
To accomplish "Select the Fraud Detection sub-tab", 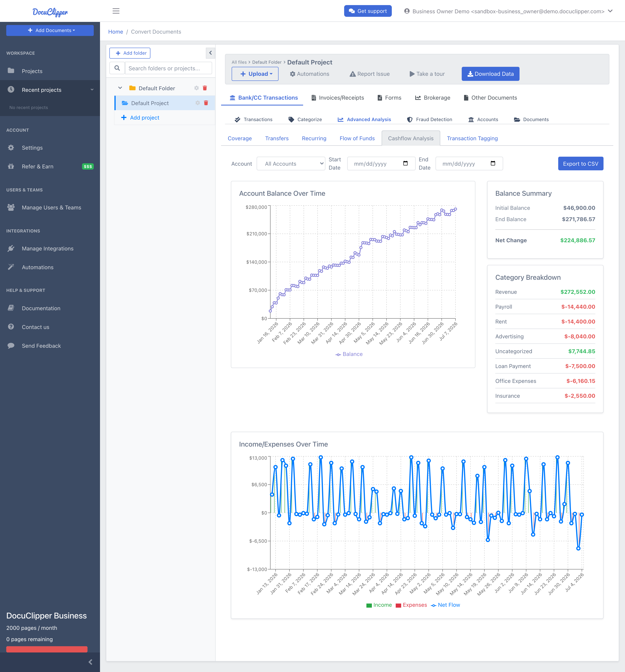I will 429,119.
